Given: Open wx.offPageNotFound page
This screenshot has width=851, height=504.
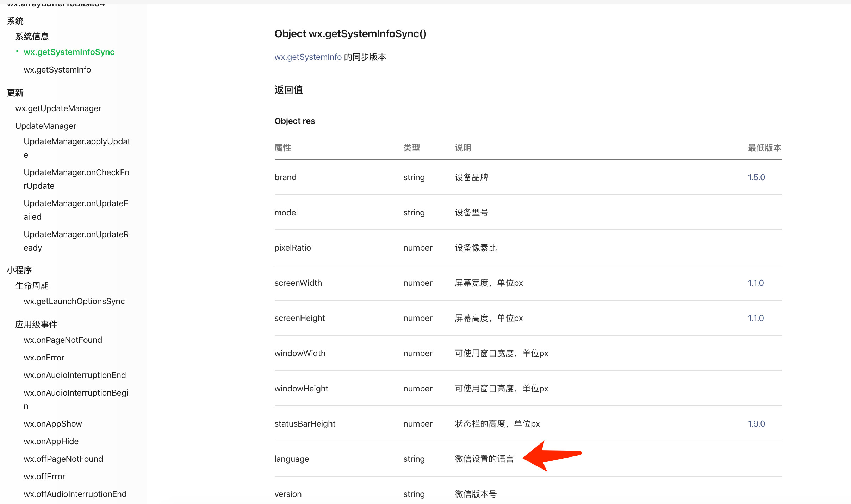Looking at the screenshot, I should pos(63,459).
